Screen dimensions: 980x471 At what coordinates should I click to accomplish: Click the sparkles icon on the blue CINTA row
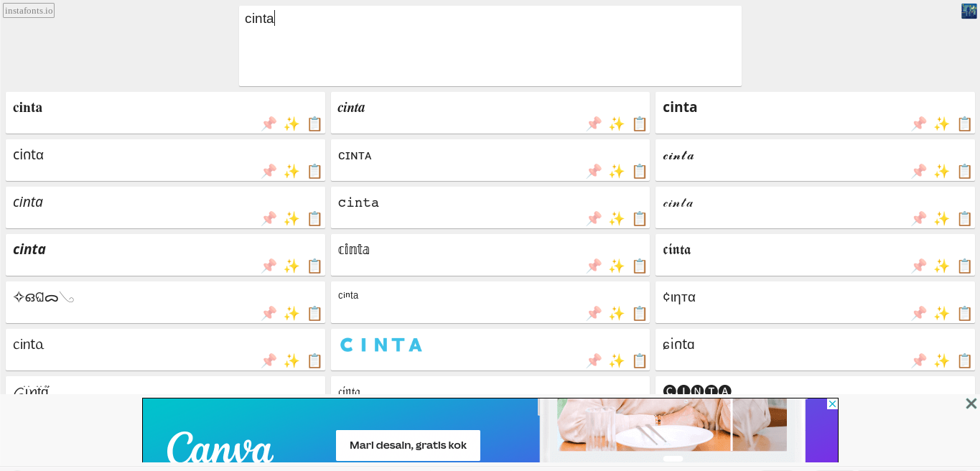click(x=617, y=360)
